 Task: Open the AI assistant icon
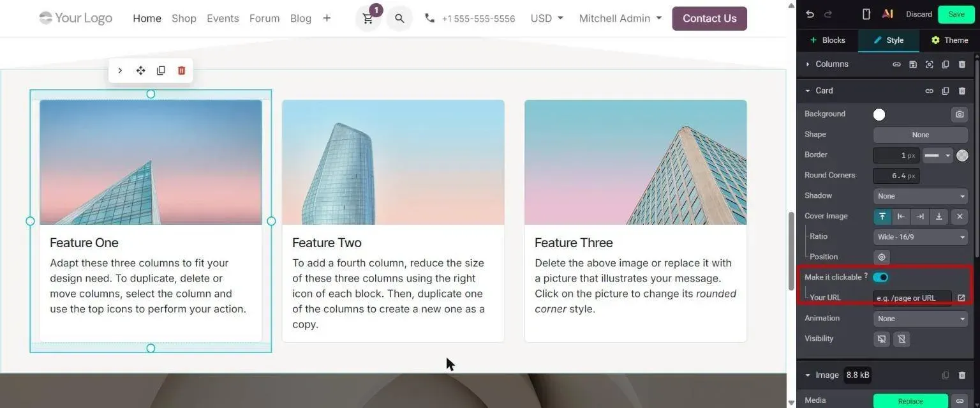pos(887,14)
